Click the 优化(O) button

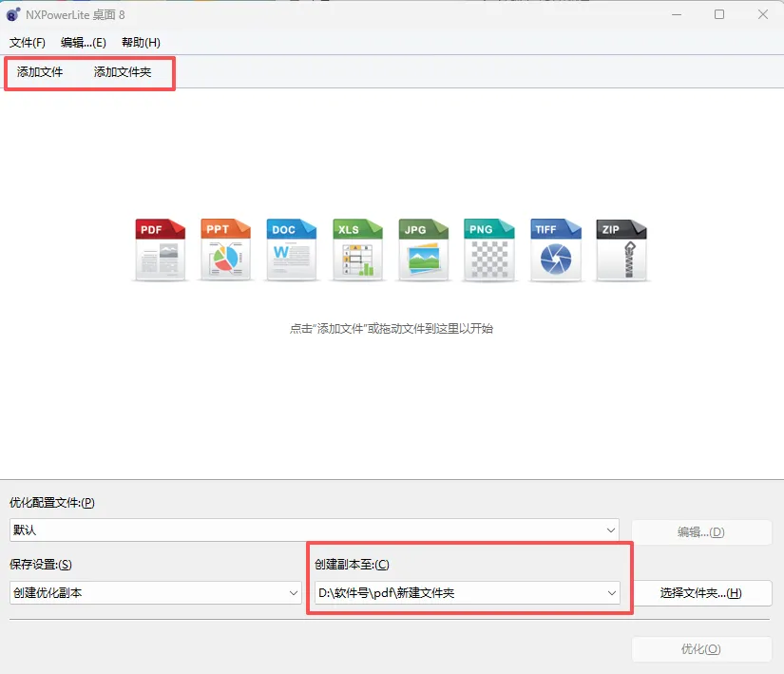point(701,649)
